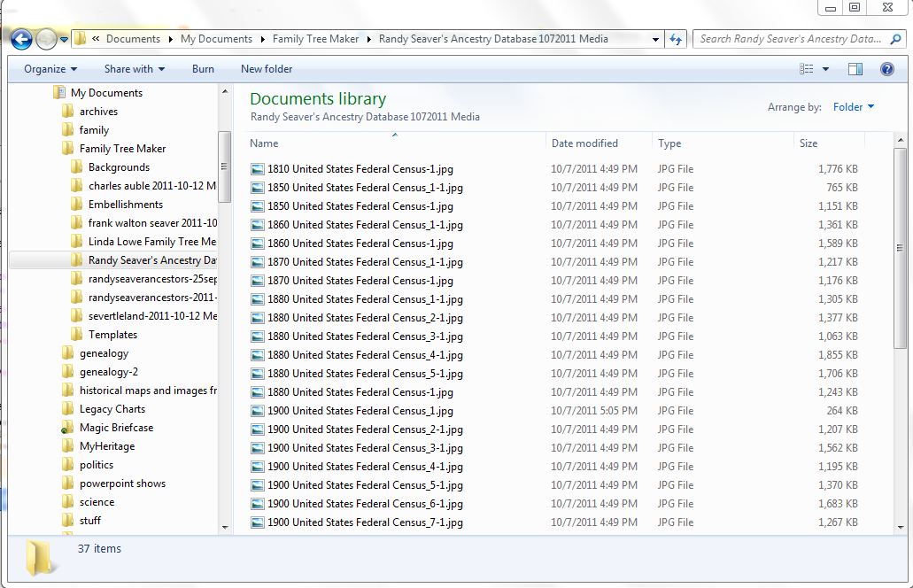The image size is (913, 588).
Task: Open the MyHeritage folder
Action: point(106,446)
